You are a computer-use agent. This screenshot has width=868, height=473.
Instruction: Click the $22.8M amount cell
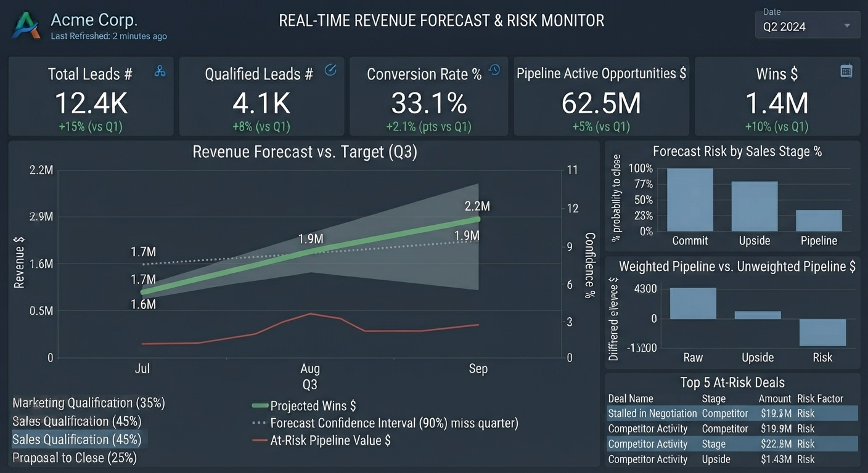[x=776, y=444]
